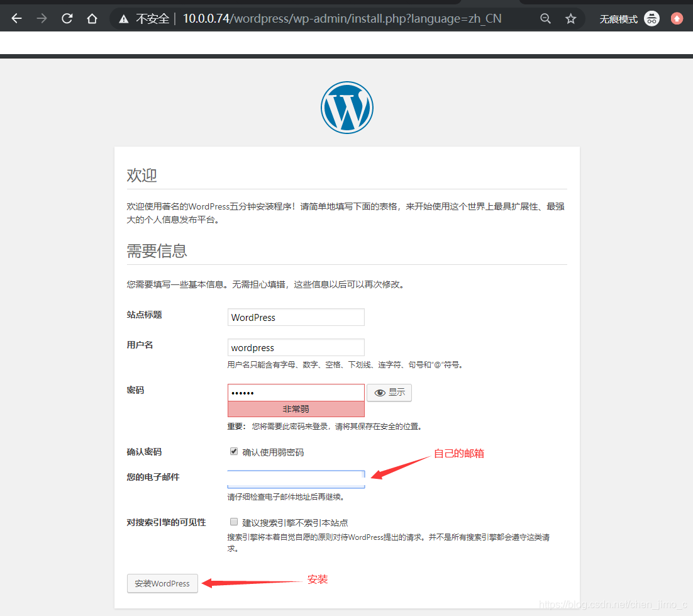Select the 站点标题 field label

coord(144,315)
